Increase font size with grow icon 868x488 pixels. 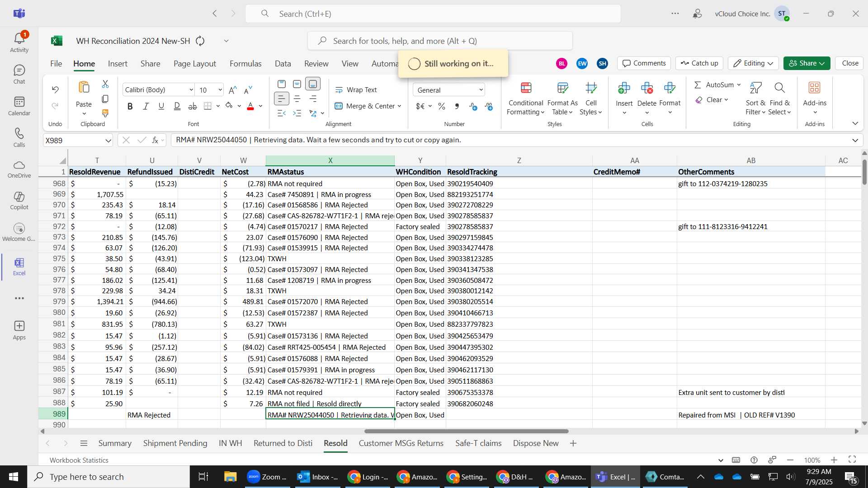pyautogui.click(x=233, y=90)
